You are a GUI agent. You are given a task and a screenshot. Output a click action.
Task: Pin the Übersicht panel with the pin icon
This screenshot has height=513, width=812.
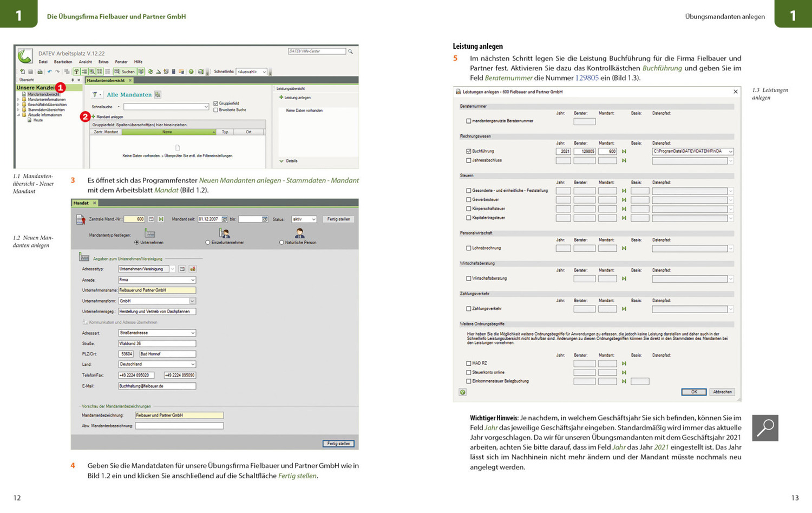pos(73,80)
